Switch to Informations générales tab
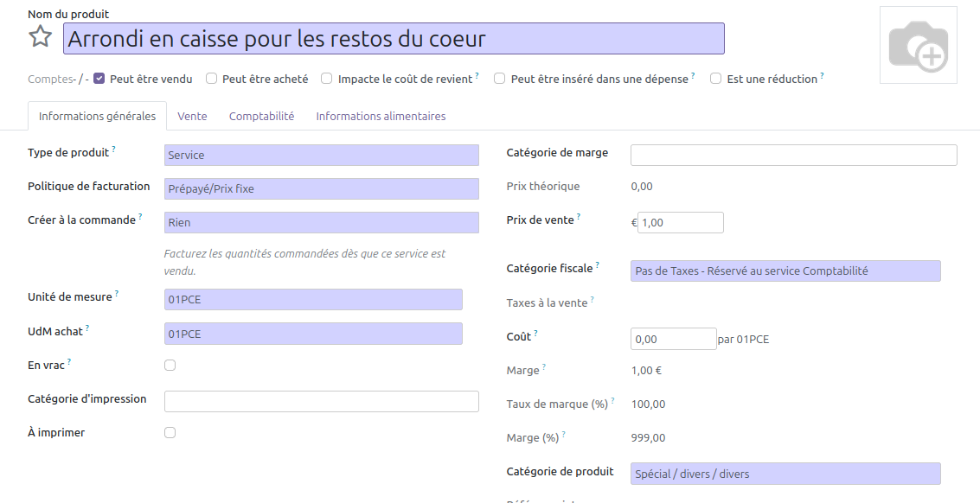The image size is (980, 503). pyautogui.click(x=98, y=116)
